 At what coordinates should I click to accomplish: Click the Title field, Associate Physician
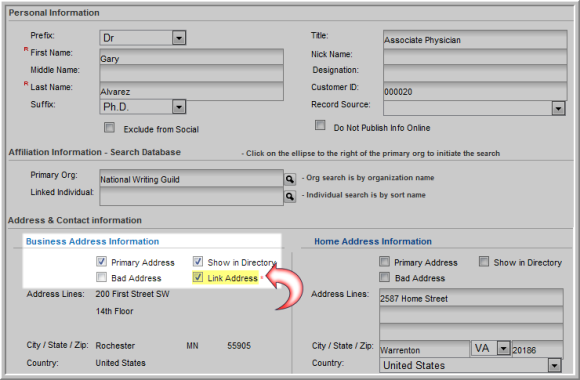tap(475, 40)
